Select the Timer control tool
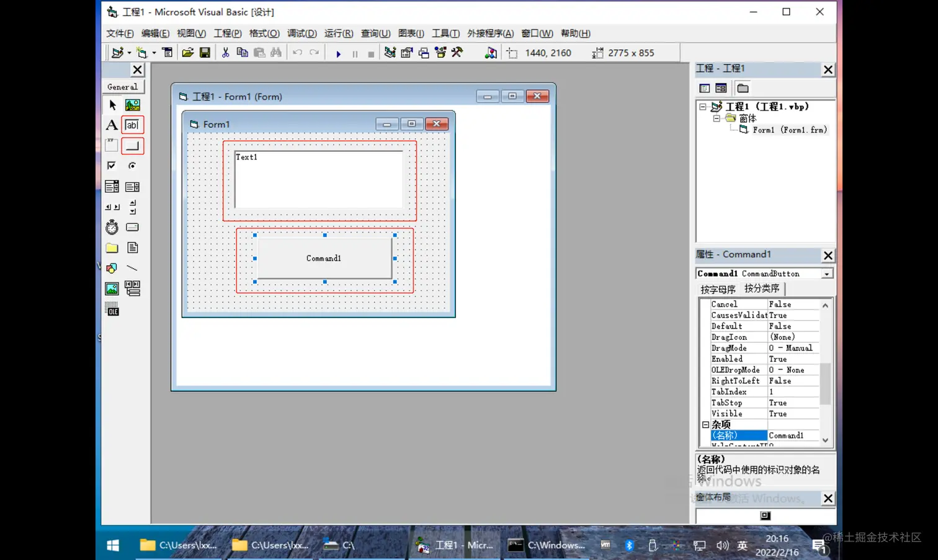938x560 pixels. (112, 227)
